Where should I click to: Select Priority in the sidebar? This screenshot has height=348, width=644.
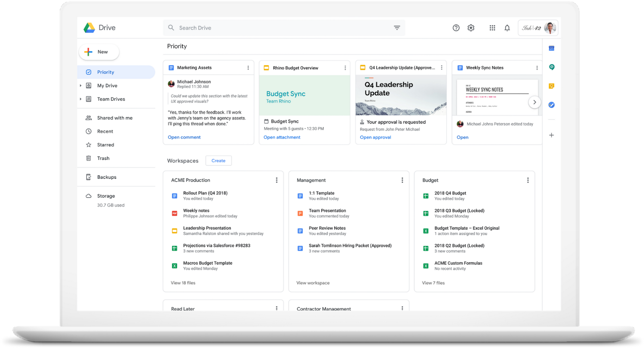tap(116, 72)
